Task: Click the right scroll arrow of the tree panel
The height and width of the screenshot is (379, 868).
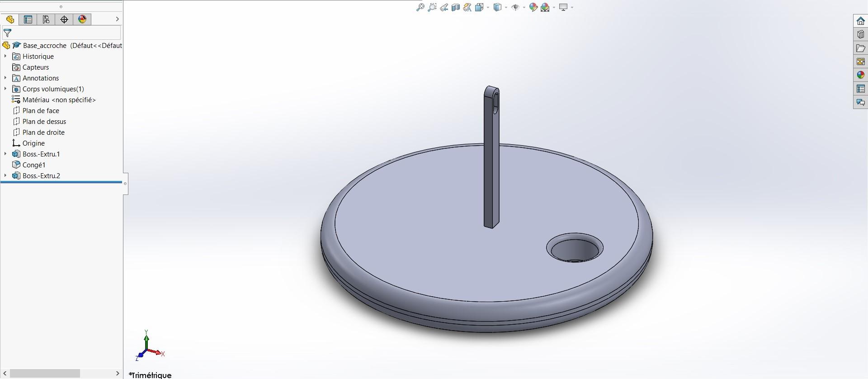Action: tap(118, 374)
